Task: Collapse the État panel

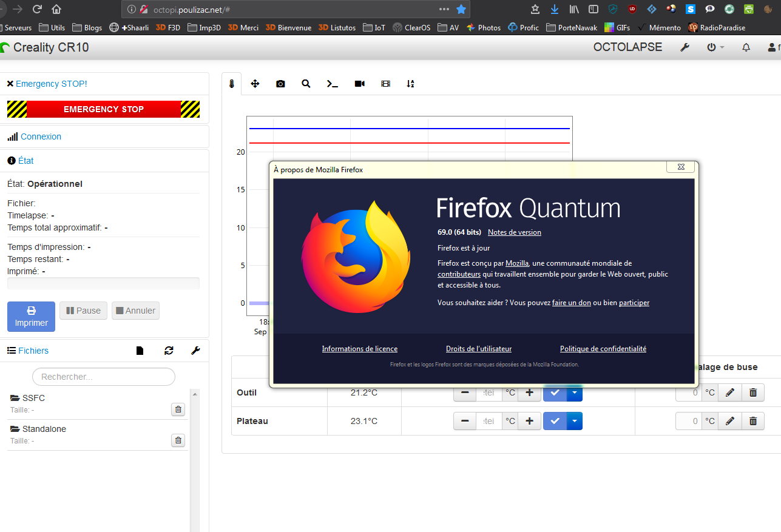Action: [x=26, y=161]
